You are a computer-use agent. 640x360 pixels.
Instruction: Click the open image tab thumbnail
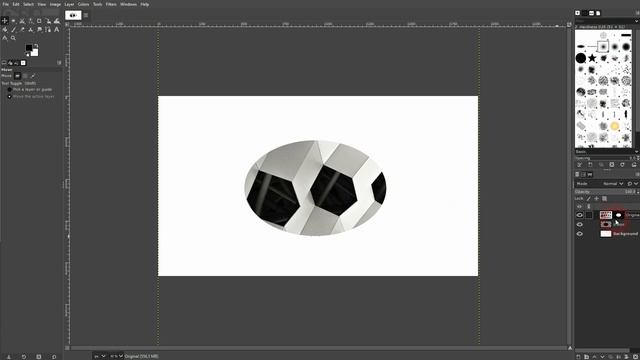pos(73,15)
